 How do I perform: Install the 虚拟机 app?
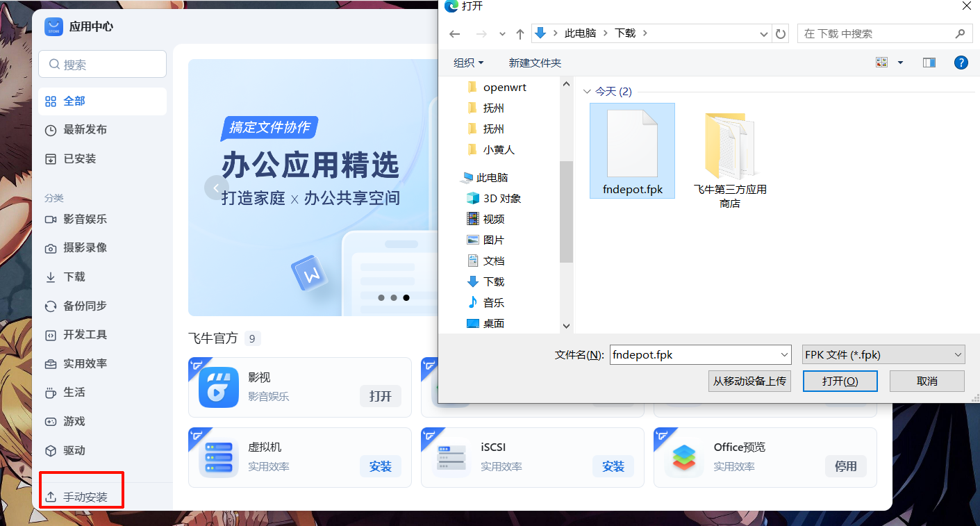pos(381,466)
